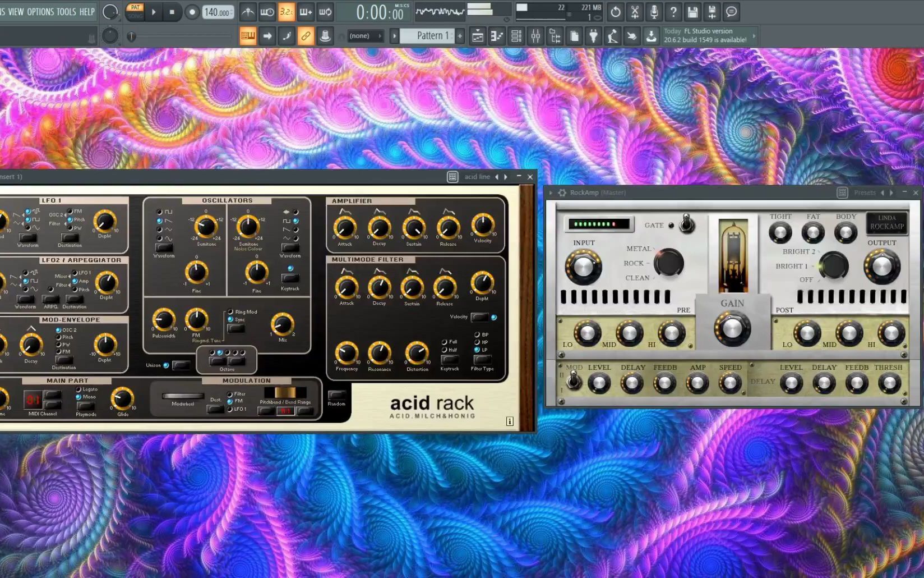Toggle the Unison button
Viewport: 924px width, 578px height.
[x=181, y=365]
